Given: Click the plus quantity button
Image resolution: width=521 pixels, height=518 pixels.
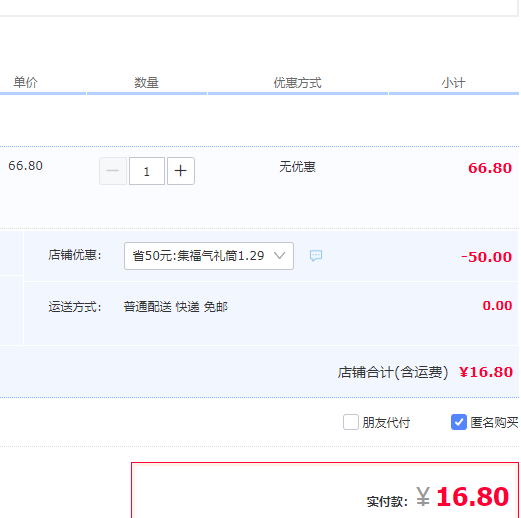Looking at the screenshot, I should [x=181, y=171].
